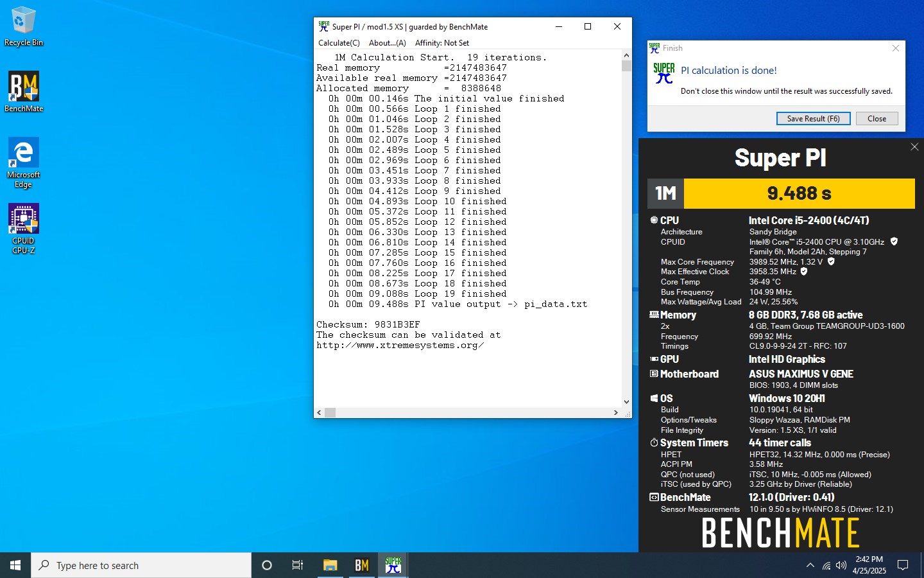924x578 pixels.
Task: Open Task View on the taskbar
Action: [x=298, y=565]
